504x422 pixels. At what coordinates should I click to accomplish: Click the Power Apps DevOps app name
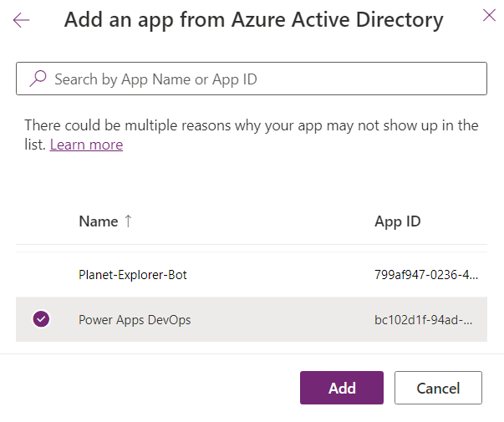135,319
